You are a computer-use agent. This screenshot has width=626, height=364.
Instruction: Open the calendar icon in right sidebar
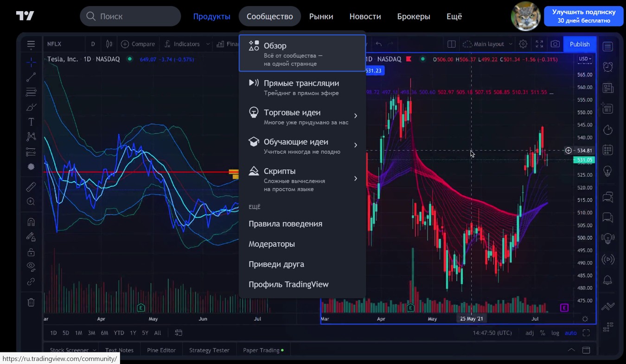608,150
